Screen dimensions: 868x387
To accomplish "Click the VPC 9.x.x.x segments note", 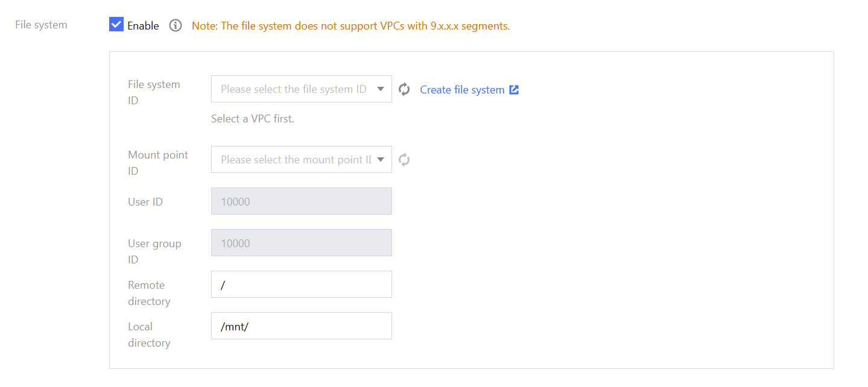I will [350, 26].
